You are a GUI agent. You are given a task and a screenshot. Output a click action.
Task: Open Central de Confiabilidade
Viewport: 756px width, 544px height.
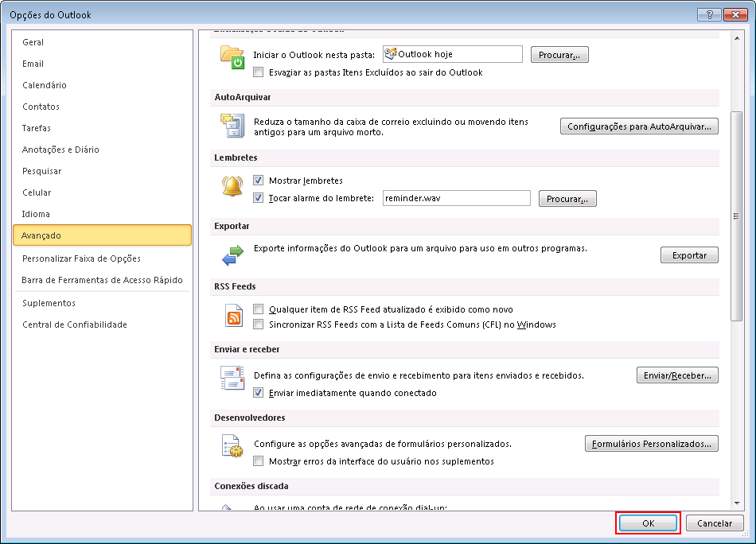[x=102, y=324]
